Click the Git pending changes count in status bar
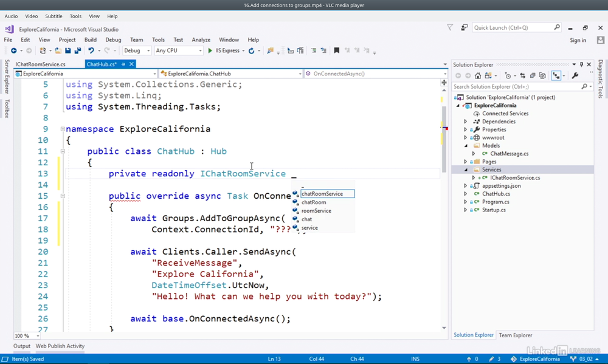This screenshot has width=608, height=364. point(494,359)
